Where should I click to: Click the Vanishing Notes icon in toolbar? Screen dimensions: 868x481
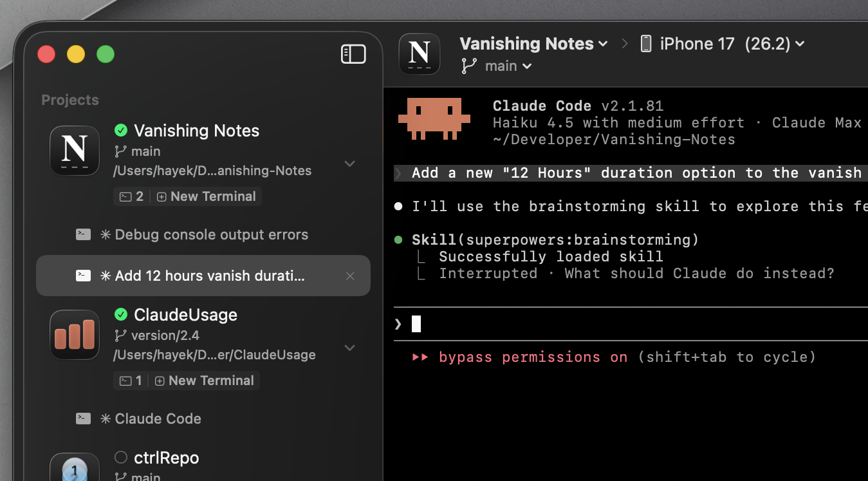[420, 54]
